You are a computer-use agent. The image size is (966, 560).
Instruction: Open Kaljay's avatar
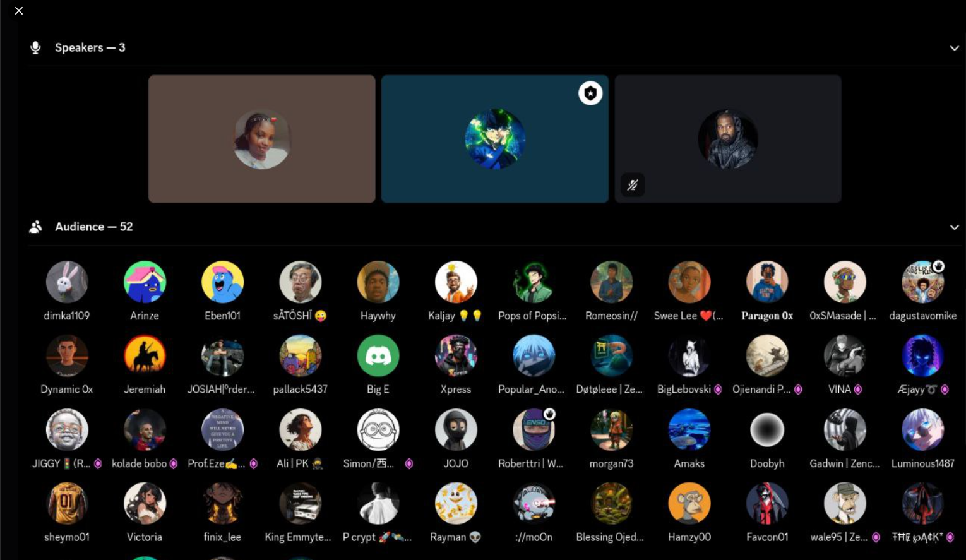coord(456,282)
